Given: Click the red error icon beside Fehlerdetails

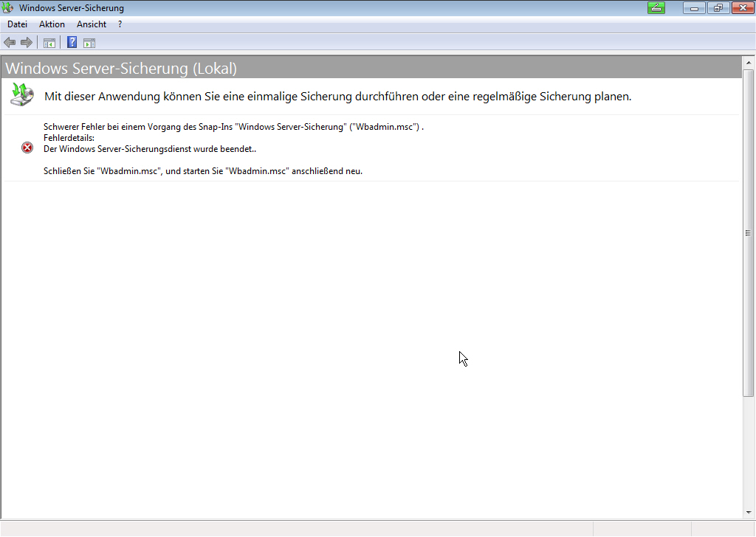Looking at the screenshot, I should click(x=27, y=148).
